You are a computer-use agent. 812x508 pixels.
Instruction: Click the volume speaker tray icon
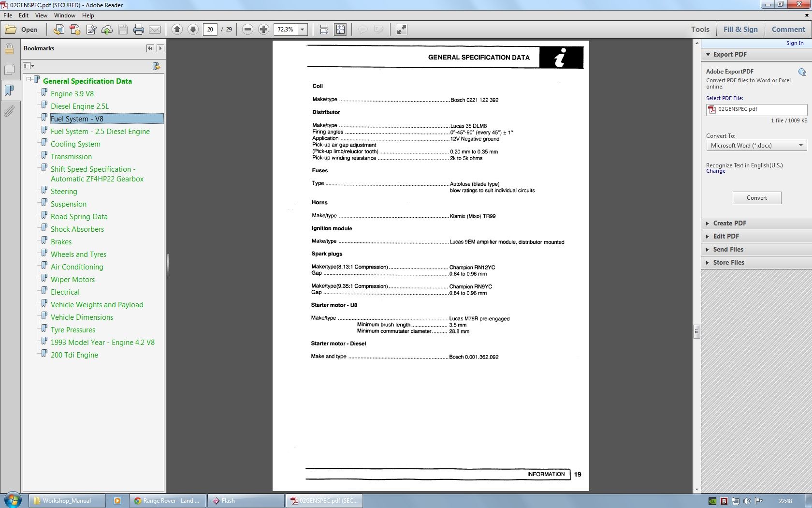[747, 501]
